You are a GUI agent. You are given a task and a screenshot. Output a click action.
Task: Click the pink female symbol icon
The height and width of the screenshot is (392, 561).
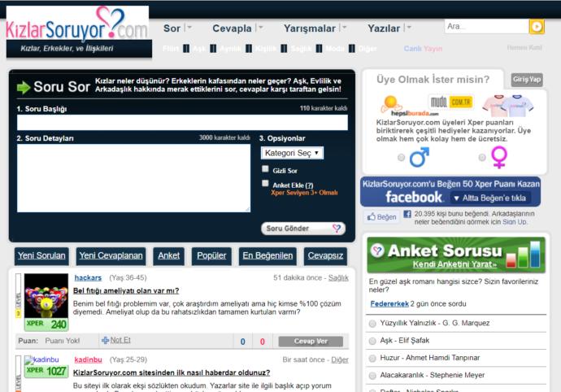coord(498,158)
